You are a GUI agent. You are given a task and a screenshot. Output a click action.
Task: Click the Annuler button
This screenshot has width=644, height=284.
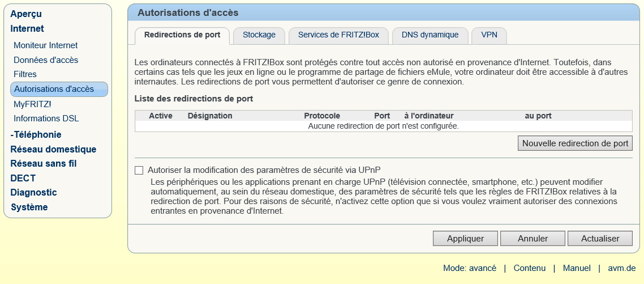533,239
